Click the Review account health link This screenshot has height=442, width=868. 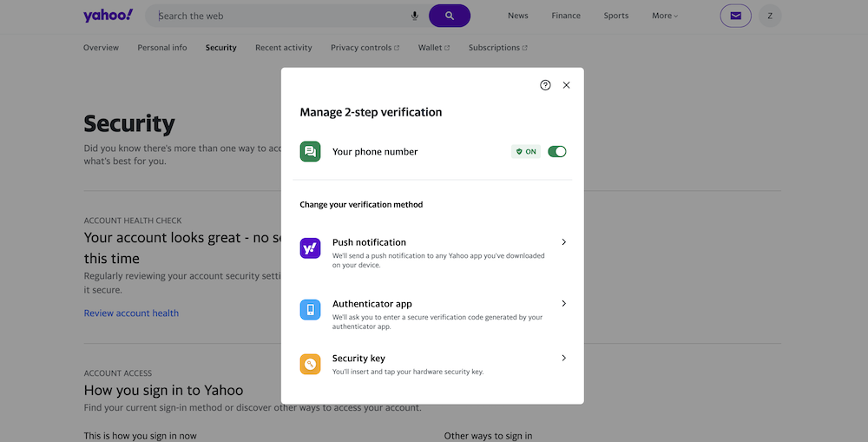pos(131,313)
